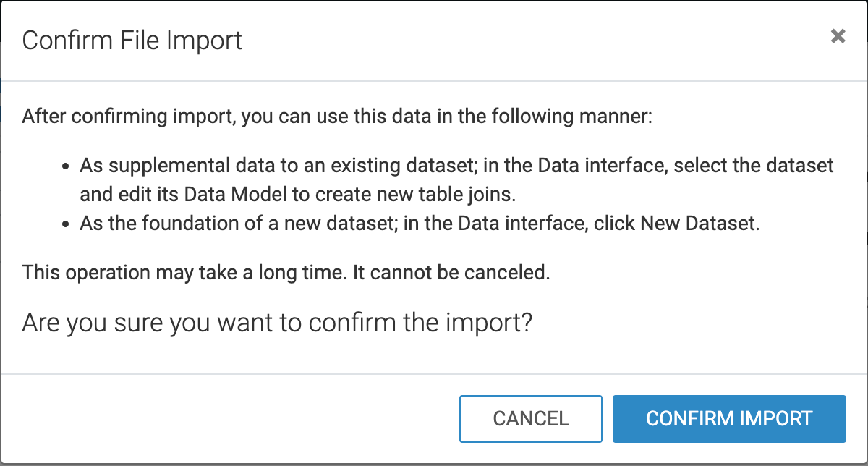Click the second bullet point marker
Image resolution: width=868 pixels, height=466 pixels.
pyautogui.click(x=65, y=224)
